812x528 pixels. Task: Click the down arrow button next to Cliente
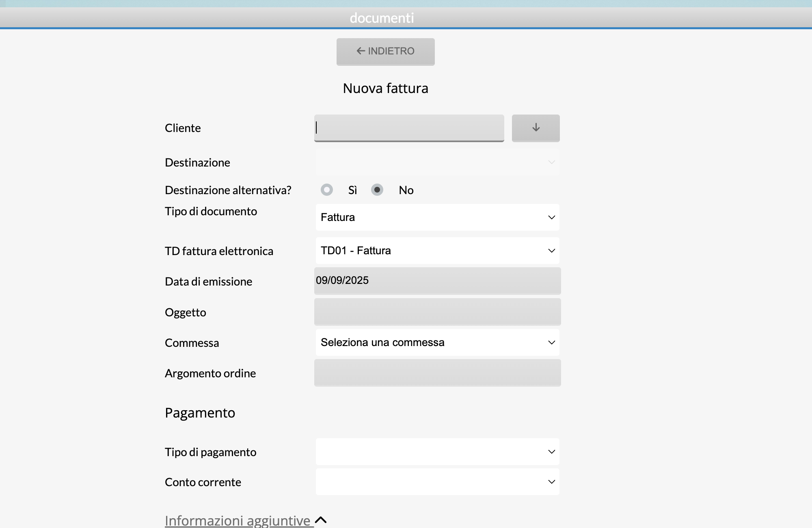pyautogui.click(x=536, y=128)
